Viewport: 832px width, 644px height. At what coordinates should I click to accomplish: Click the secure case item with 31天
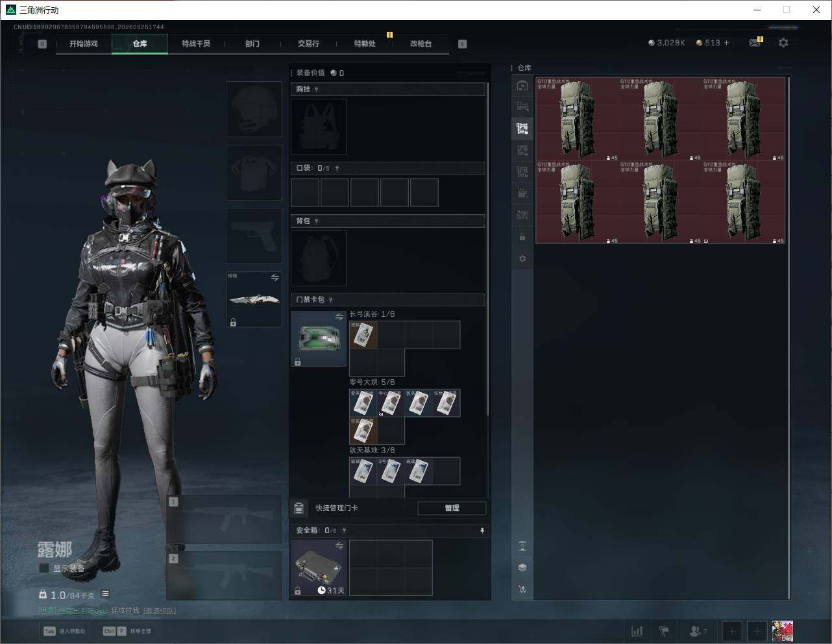(319, 568)
